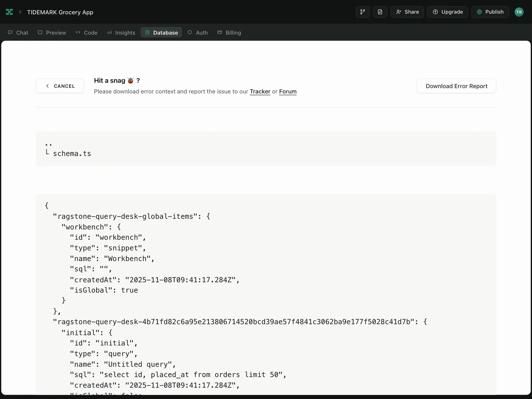This screenshot has width=532, height=399.
Task: Click the breadcrumb chevron before project name
Action: [x=20, y=12]
